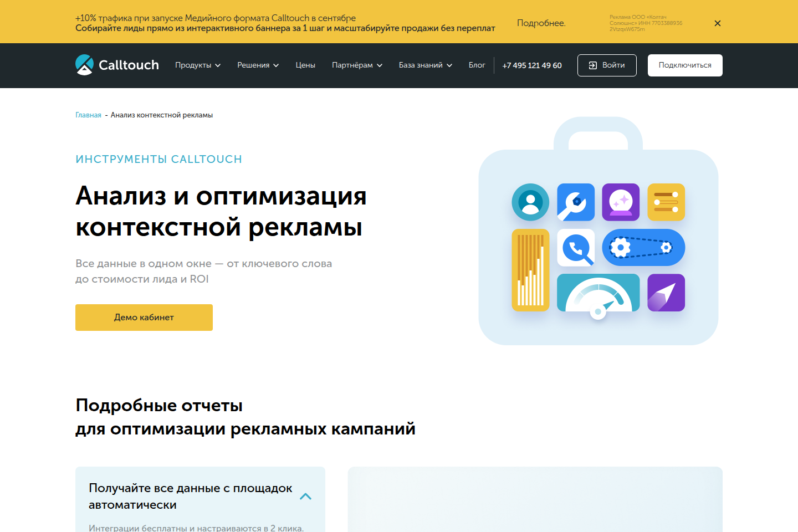Click the Анализ контекстной рекламы breadcrumb text
This screenshot has height=532, width=798.
162,115
